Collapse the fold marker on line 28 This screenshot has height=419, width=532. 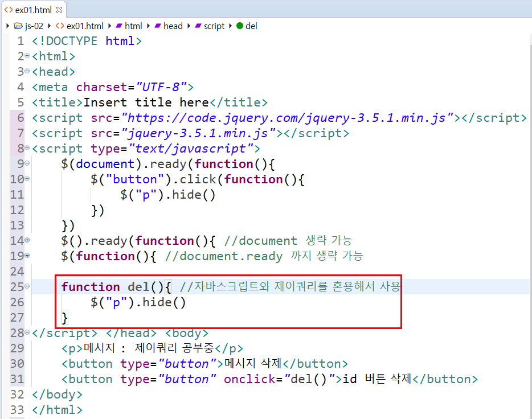coord(27,332)
